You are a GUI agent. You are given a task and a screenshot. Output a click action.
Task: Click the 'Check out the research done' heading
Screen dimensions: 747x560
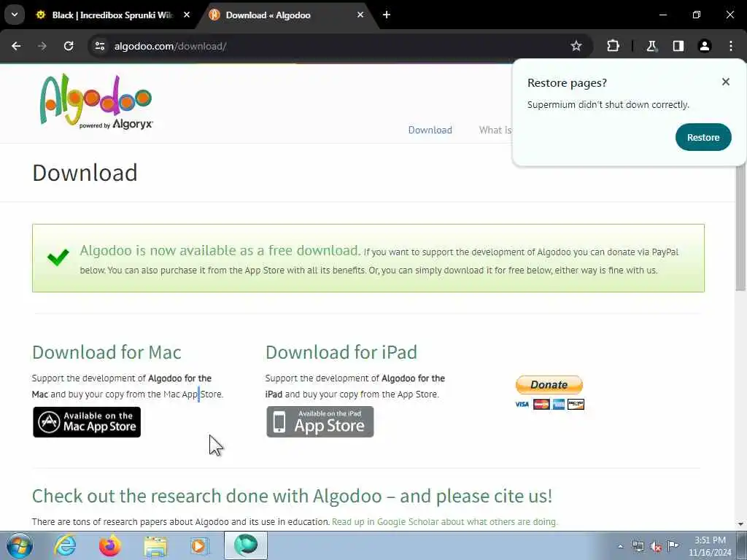pyautogui.click(x=292, y=496)
